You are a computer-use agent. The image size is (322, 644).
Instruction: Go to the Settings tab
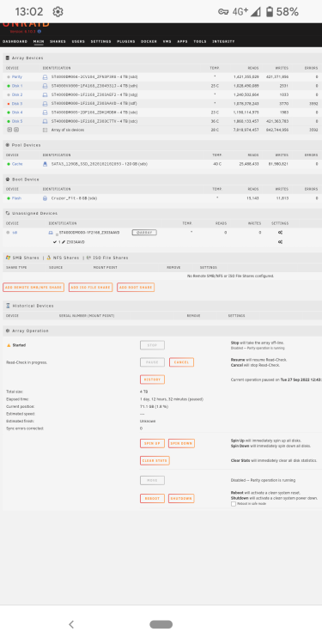101,41
